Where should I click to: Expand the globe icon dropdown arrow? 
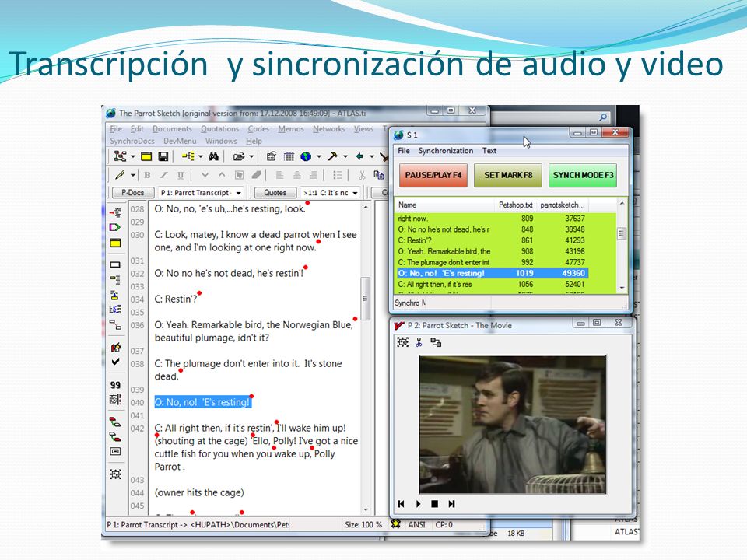[x=319, y=156]
